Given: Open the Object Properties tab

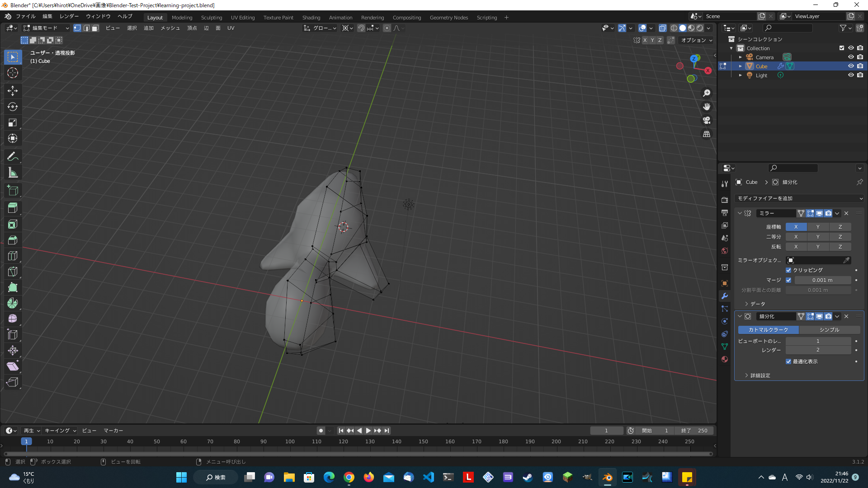Looking at the screenshot, I should 725,283.
